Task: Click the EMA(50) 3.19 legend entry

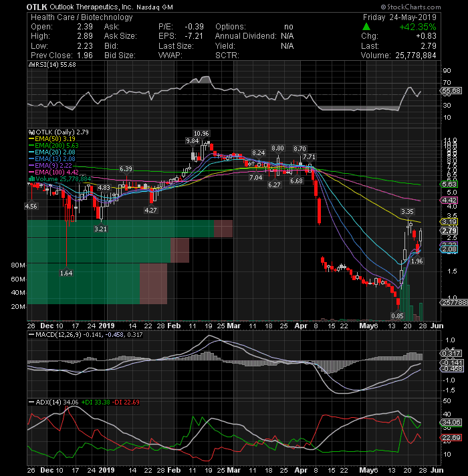Action: coord(55,139)
